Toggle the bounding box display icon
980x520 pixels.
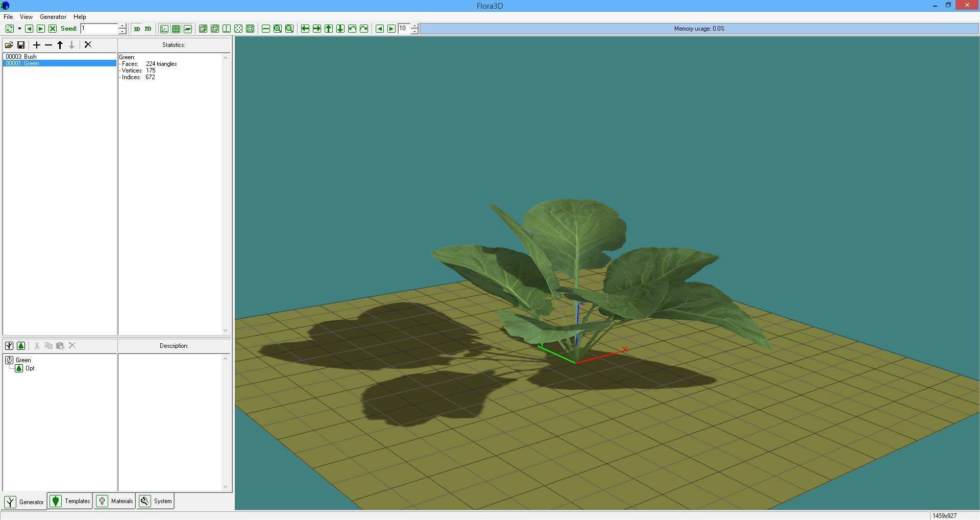[250, 29]
